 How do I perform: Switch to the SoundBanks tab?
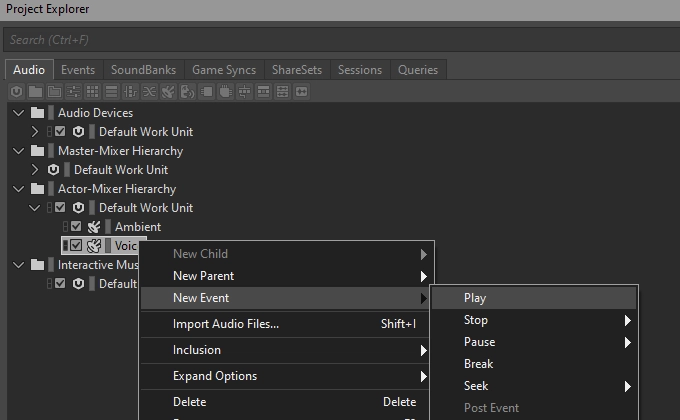(x=144, y=70)
